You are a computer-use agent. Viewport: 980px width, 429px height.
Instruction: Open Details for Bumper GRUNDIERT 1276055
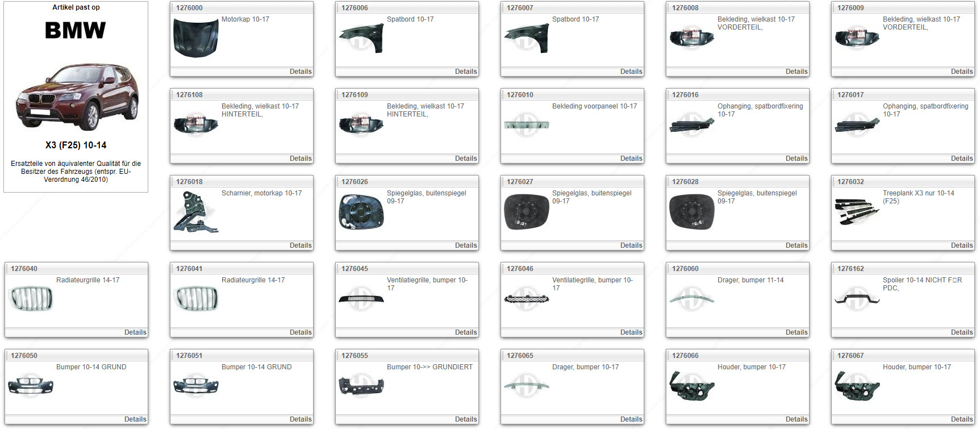click(x=466, y=419)
